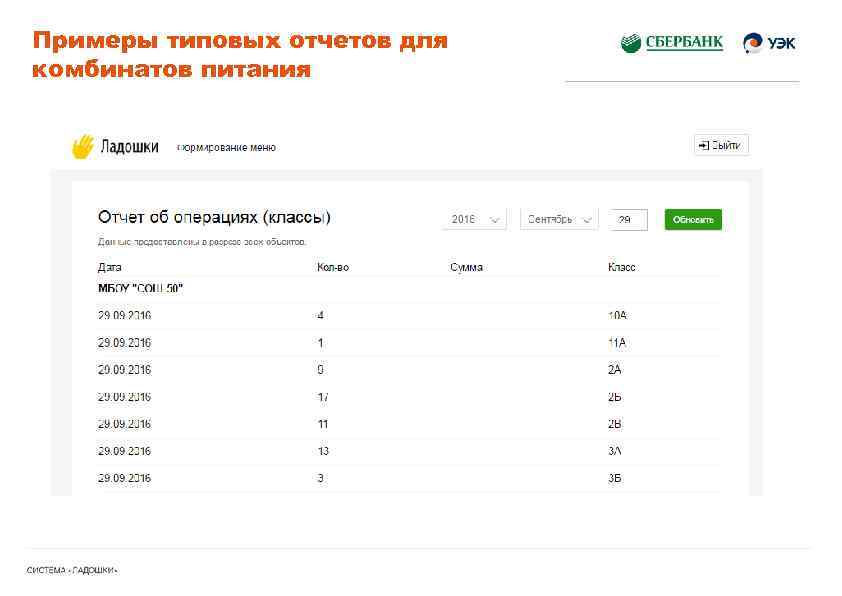The image size is (842, 596).
Task: Sort by the Сумма column header
Action: (465, 266)
